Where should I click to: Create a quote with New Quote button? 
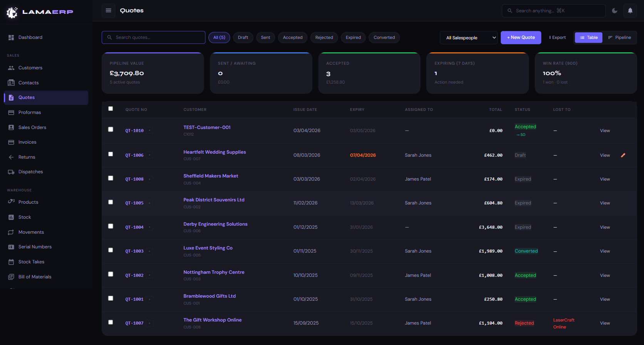click(521, 38)
